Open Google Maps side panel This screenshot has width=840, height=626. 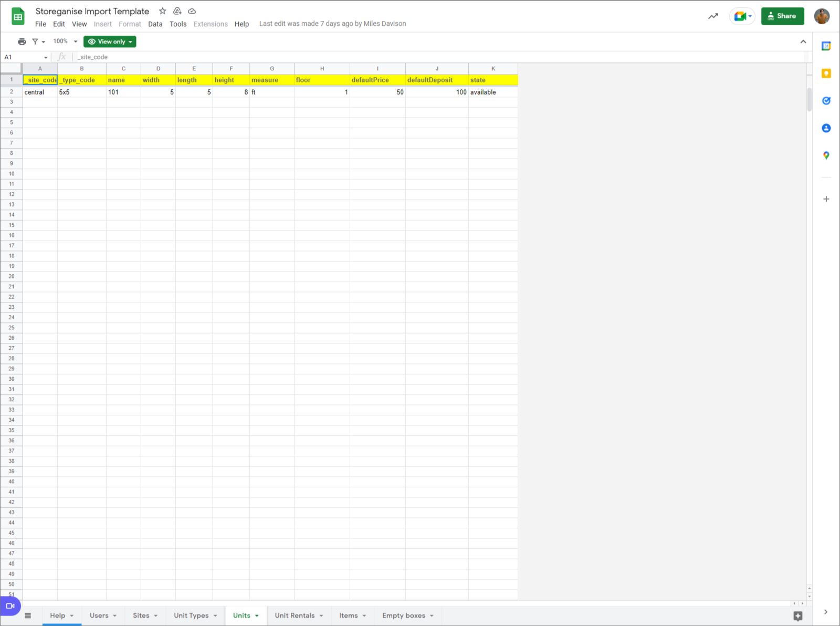coord(826,155)
